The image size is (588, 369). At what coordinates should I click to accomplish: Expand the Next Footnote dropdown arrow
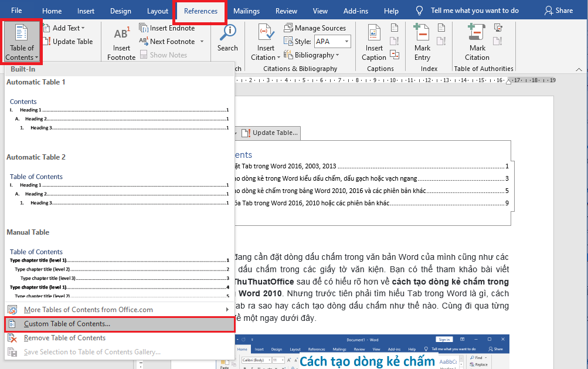(x=202, y=41)
